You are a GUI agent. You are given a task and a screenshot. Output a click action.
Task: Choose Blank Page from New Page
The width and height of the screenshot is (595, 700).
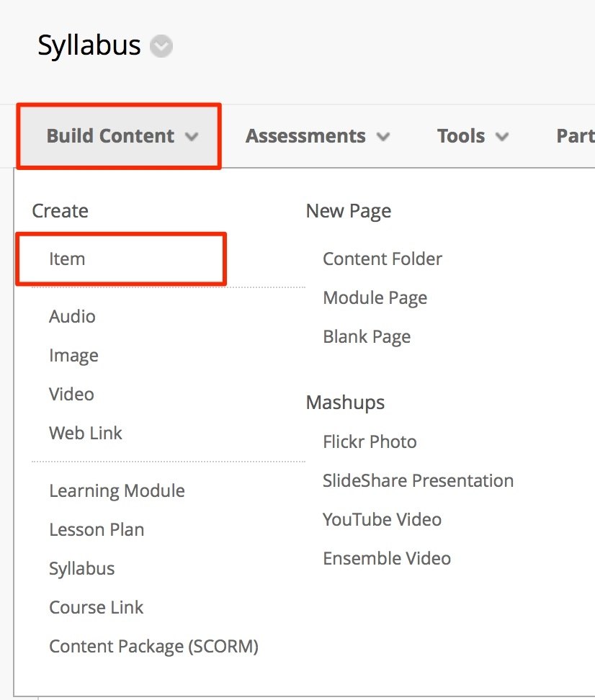(367, 337)
